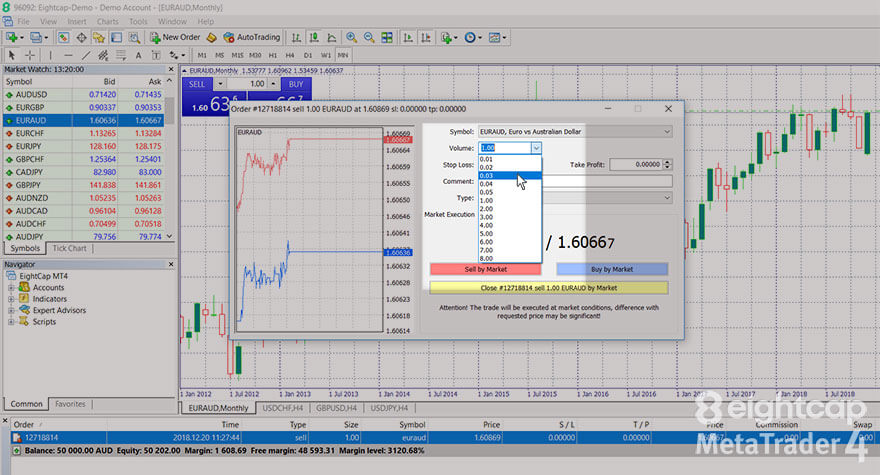The width and height of the screenshot is (880, 475).
Task: Switch Navigator to Favorites tab
Action: [x=70, y=404]
